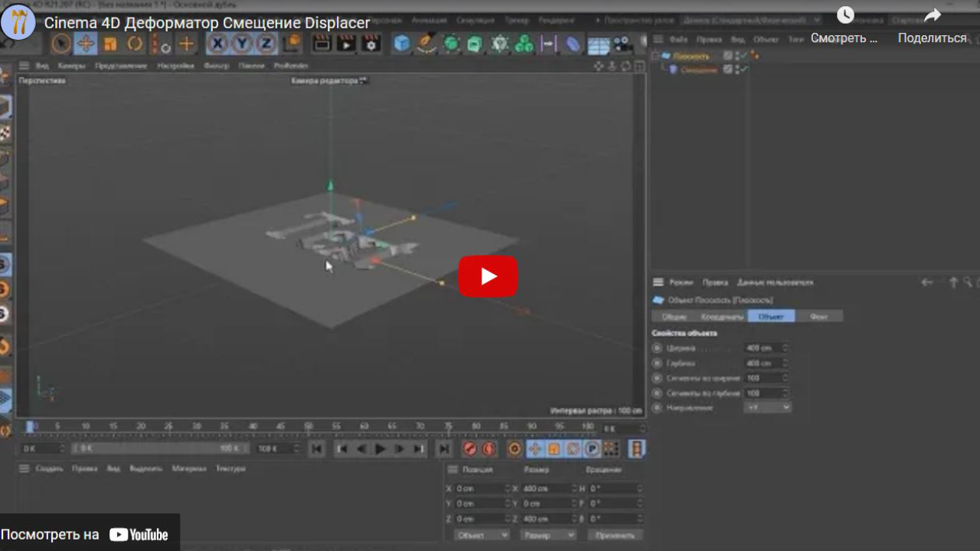Open the viewport Вид menu
This screenshot has width=980, height=551.
[x=43, y=66]
